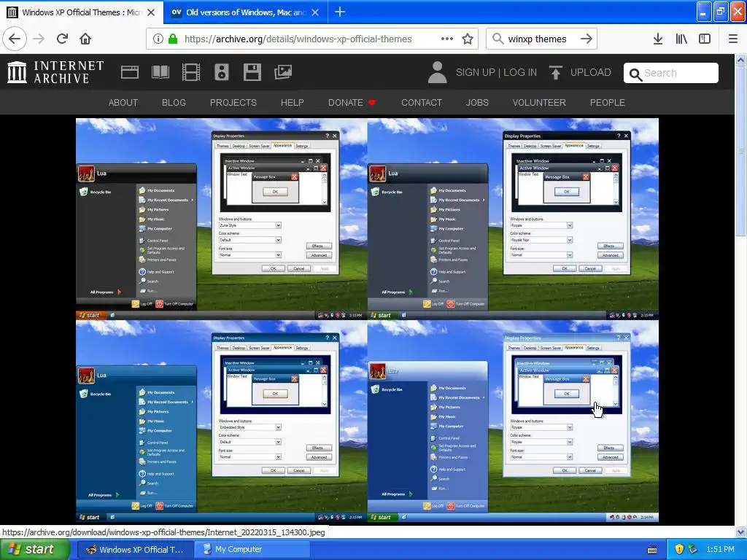This screenshot has height=560, width=747.
Task: Click the page vertical scrollbar thumb
Action: [740, 150]
